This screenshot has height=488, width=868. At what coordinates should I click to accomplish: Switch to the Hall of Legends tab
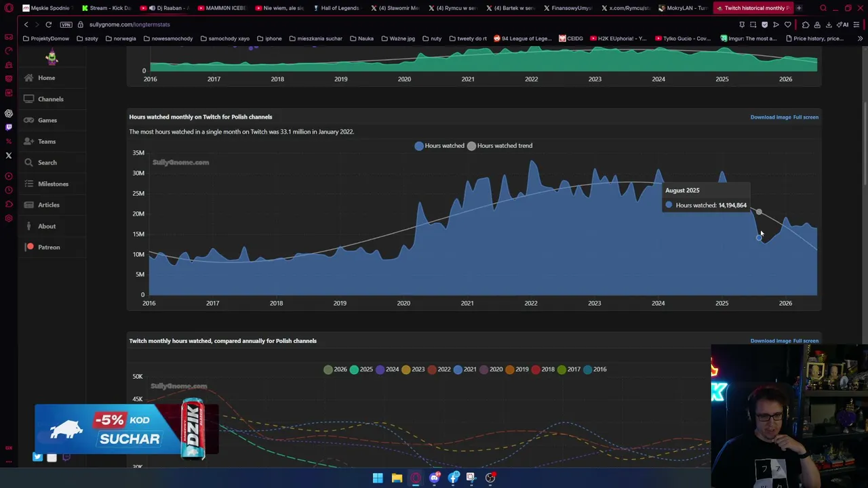coord(337,8)
